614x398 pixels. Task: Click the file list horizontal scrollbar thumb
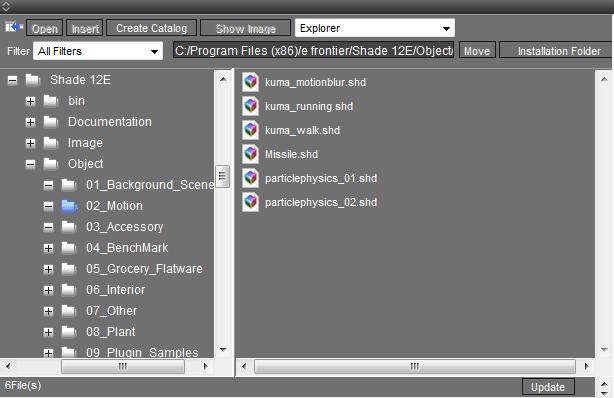pos(415,366)
